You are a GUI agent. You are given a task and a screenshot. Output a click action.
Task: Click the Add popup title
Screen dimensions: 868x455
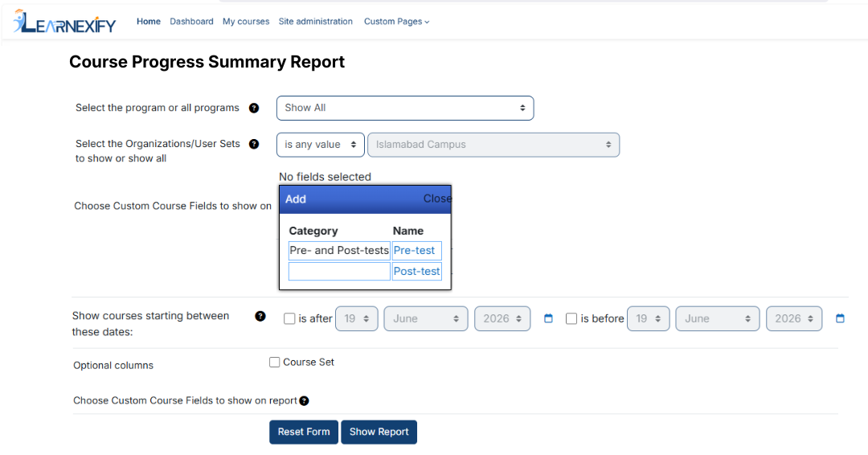click(x=296, y=199)
